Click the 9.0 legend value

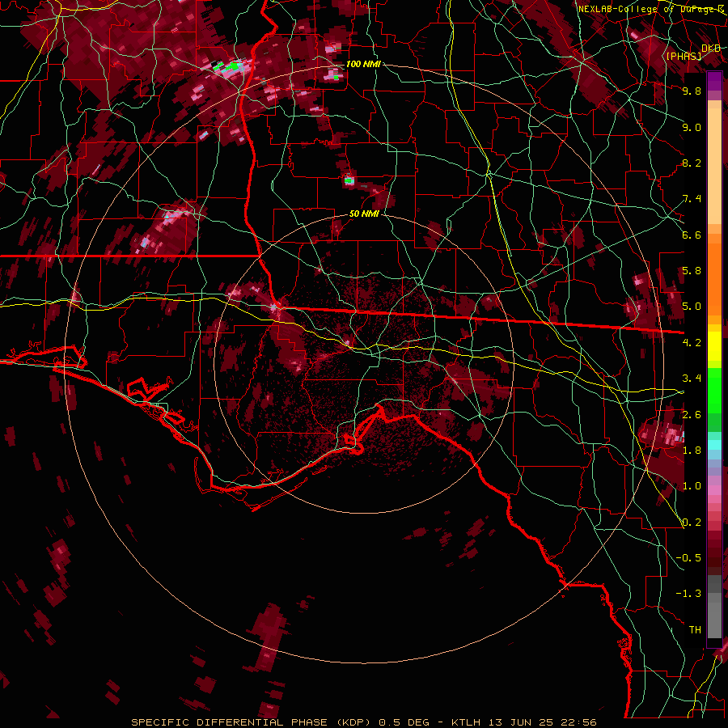tap(692, 127)
